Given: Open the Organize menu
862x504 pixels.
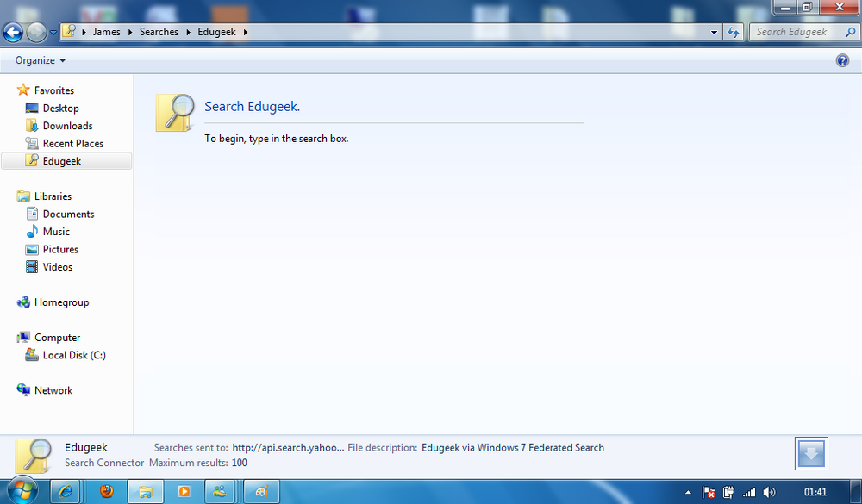Looking at the screenshot, I should coord(41,60).
